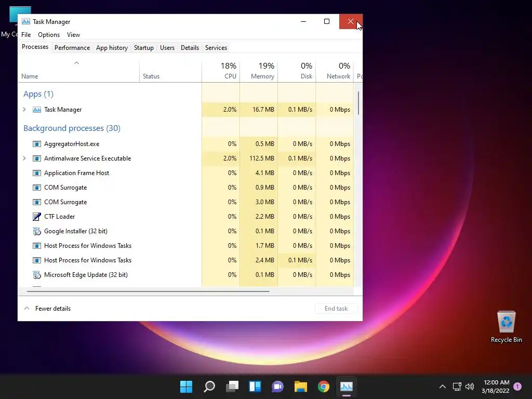532x399 pixels.
Task: Click the Background processes (30) heading
Action: (x=72, y=128)
